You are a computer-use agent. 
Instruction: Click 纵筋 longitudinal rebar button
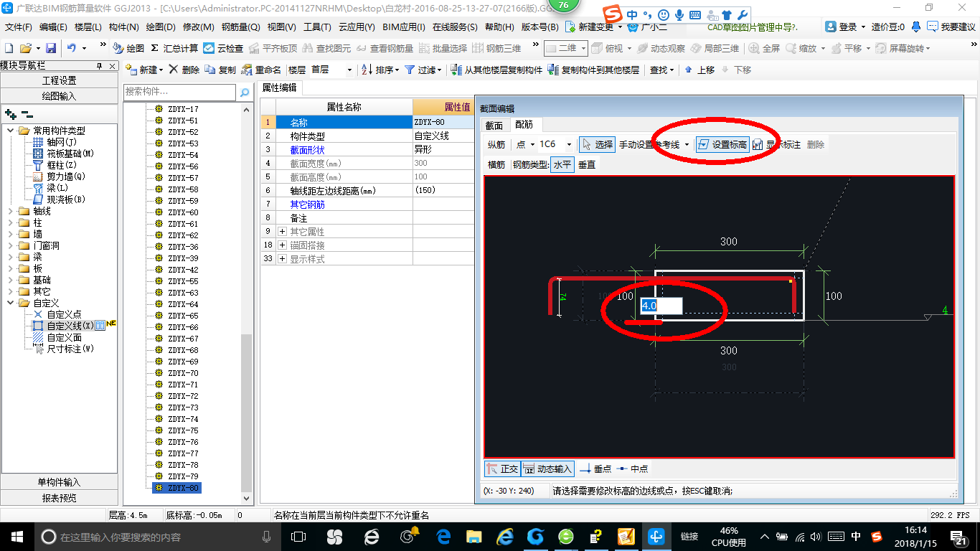click(x=496, y=144)
